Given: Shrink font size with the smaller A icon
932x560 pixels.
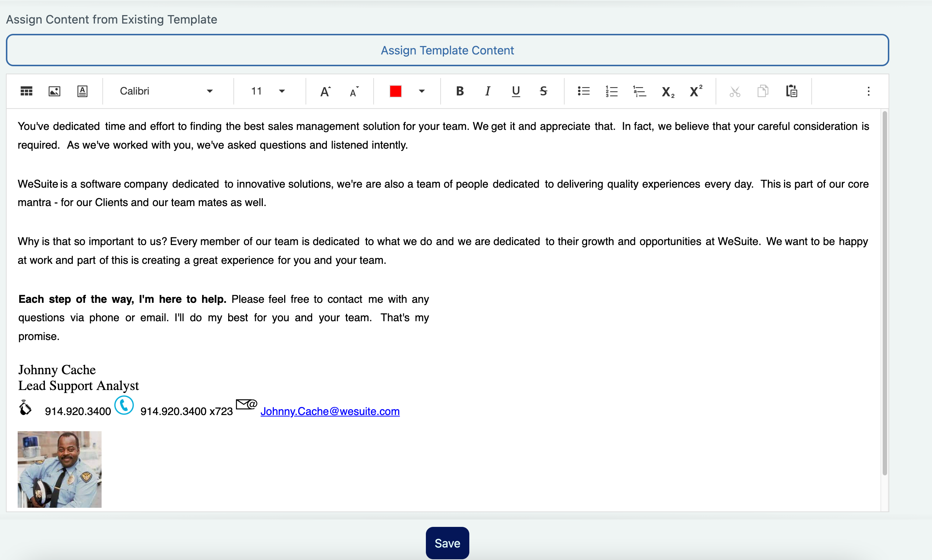Looking at the screenshot, I should pyautogui.click(x=354, y=91).
